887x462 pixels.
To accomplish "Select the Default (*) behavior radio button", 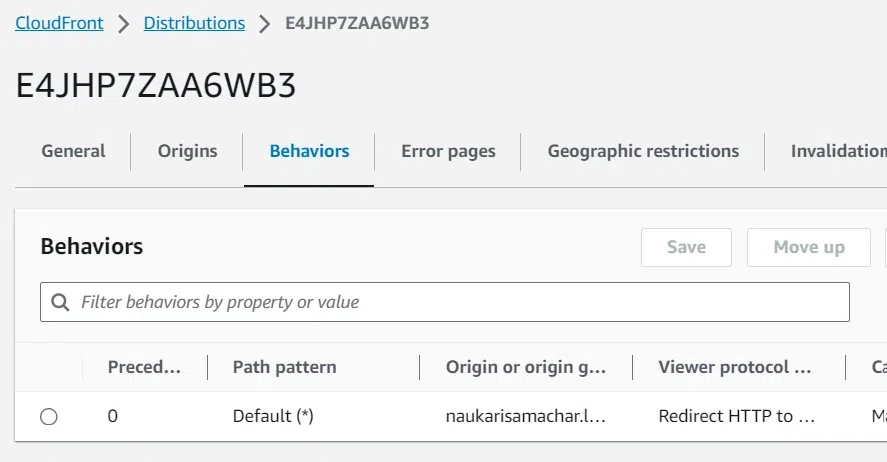I will [49, 417].
